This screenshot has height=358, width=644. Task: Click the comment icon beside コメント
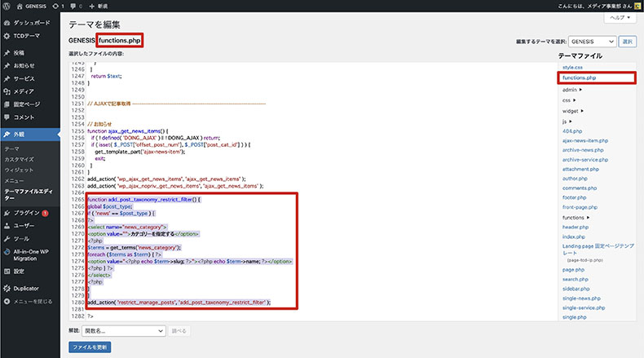[7, 117]
